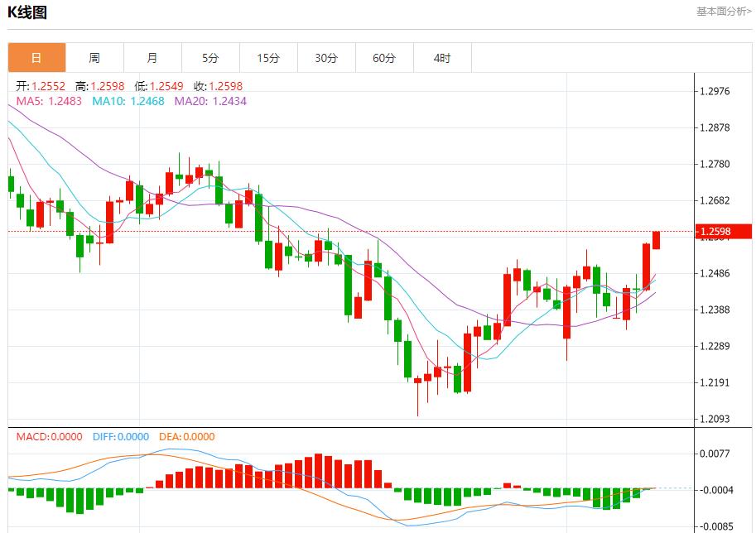Choose the 30分 interval tab

[x=326, y=58]
